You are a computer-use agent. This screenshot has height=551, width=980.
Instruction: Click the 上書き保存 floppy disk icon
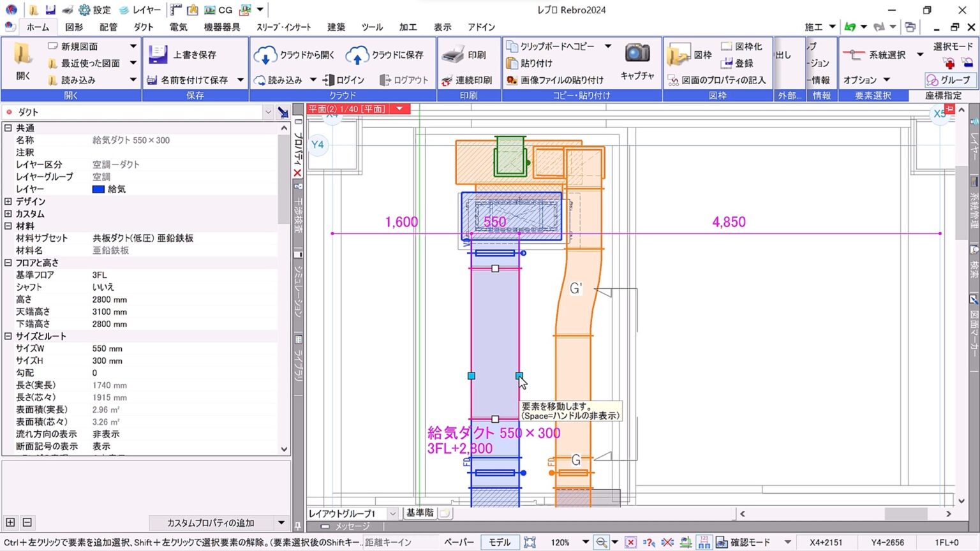(158, 55)
